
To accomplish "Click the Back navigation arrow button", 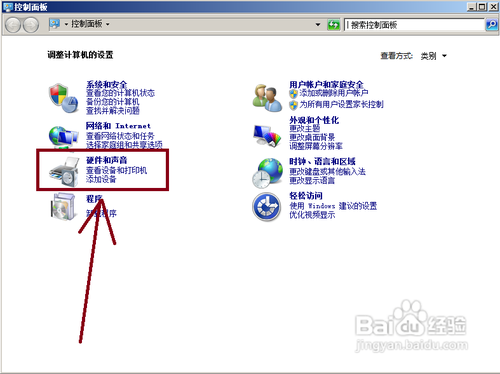I will coord(14,25).
